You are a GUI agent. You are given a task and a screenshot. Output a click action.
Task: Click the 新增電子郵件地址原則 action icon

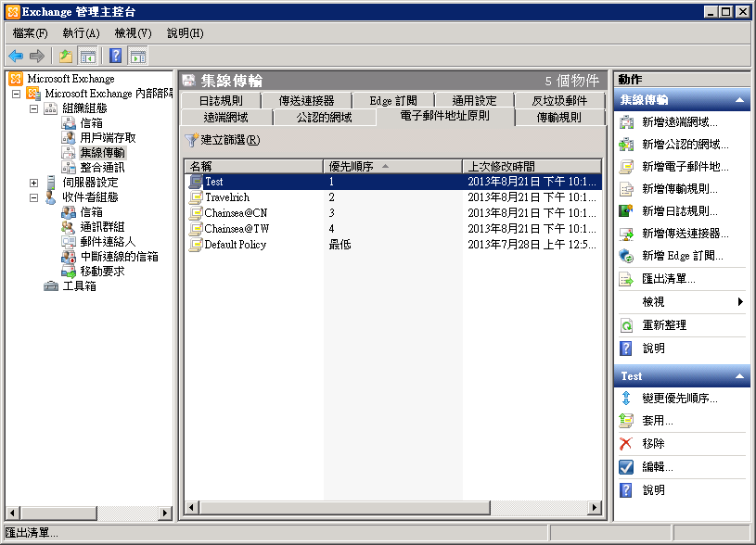click(x=626, y=167)
